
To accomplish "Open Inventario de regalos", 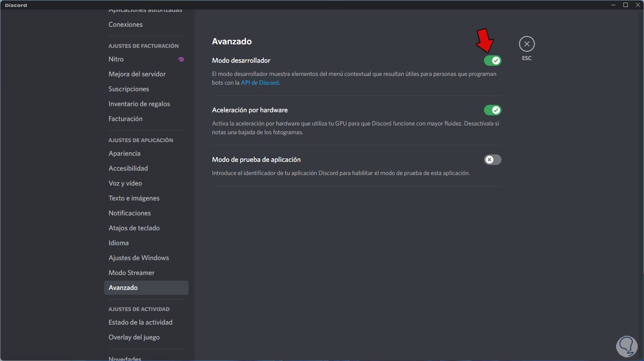I will 139,104.
